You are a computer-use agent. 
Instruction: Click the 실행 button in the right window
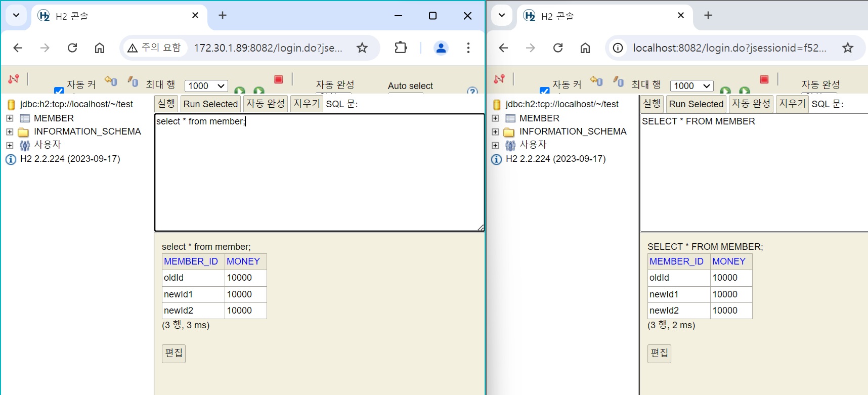652,104
